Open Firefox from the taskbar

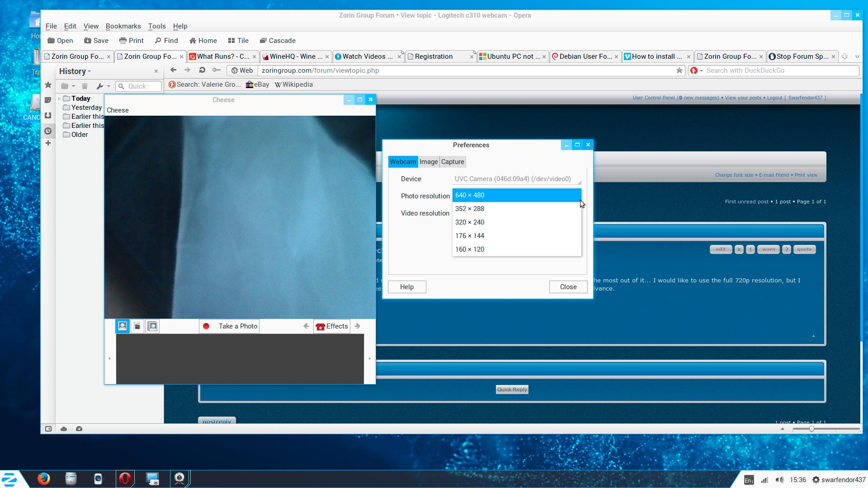pyautogui.click(x=44, y=479)
